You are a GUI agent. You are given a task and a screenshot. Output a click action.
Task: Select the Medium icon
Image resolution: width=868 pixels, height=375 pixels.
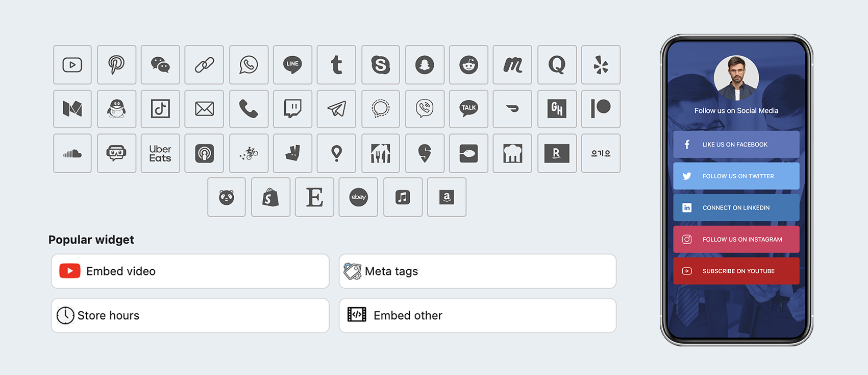pyautogui.click(x=72, y=109)
